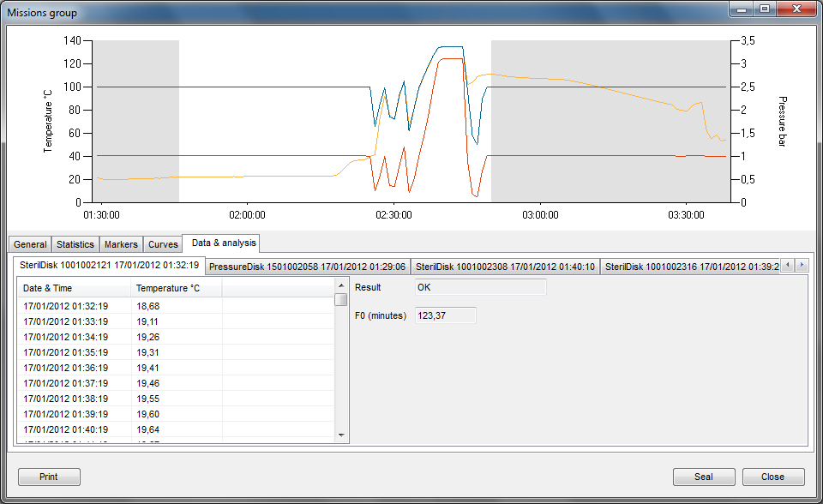This screenshot has height=504, width=823.
Task: Focus the F0 (minutes) value field
Action: click(445, 315)
